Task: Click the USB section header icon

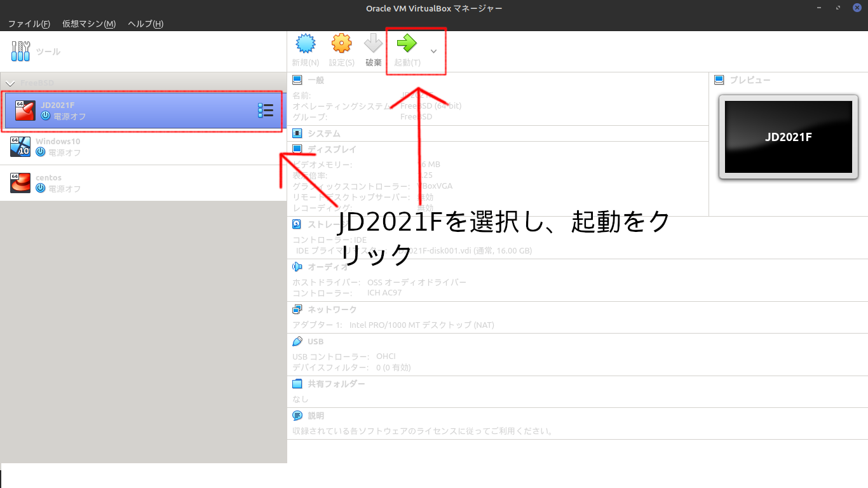Action: pyautogui.click(x=297, y=341)
